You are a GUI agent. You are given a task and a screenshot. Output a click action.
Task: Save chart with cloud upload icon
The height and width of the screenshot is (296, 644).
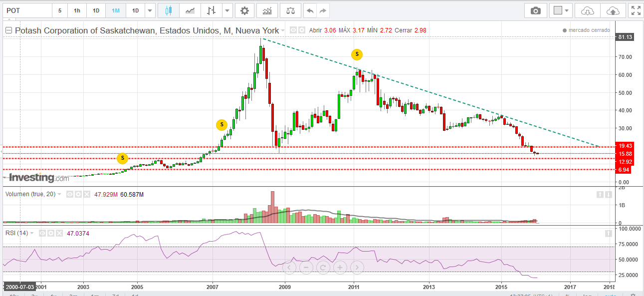coord(613,10)
